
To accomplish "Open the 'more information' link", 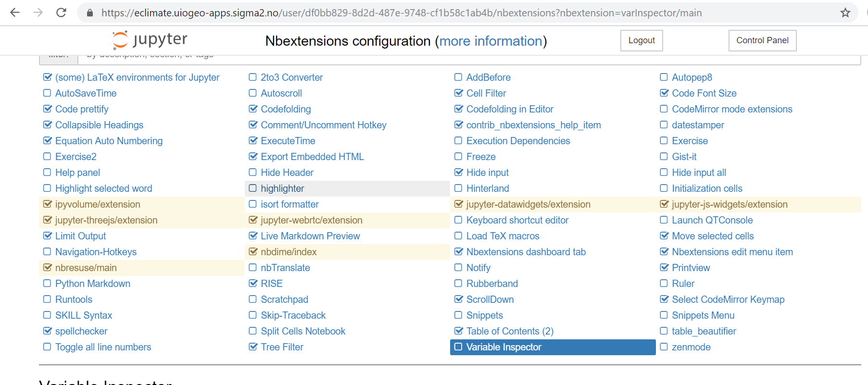I will coord(491,41).
